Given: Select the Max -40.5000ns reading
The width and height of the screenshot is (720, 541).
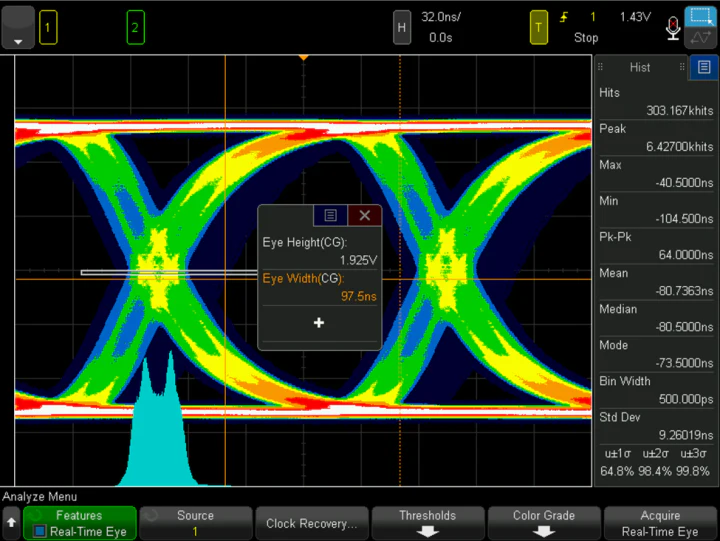Looking at the screenshot, I should pos(656,174).
